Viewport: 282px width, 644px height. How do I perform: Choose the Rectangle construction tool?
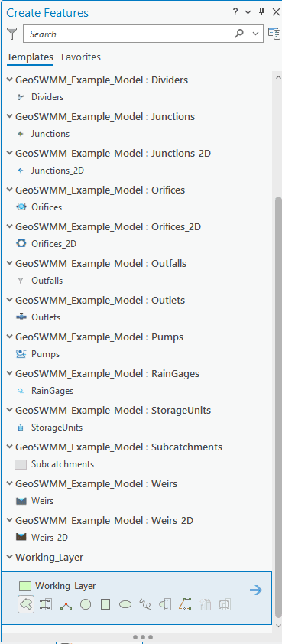click(x=105, y=604)
